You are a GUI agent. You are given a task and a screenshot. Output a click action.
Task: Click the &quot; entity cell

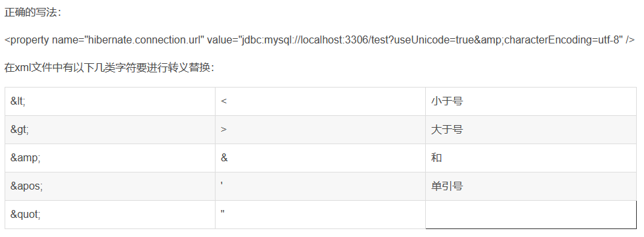[110, 215]
